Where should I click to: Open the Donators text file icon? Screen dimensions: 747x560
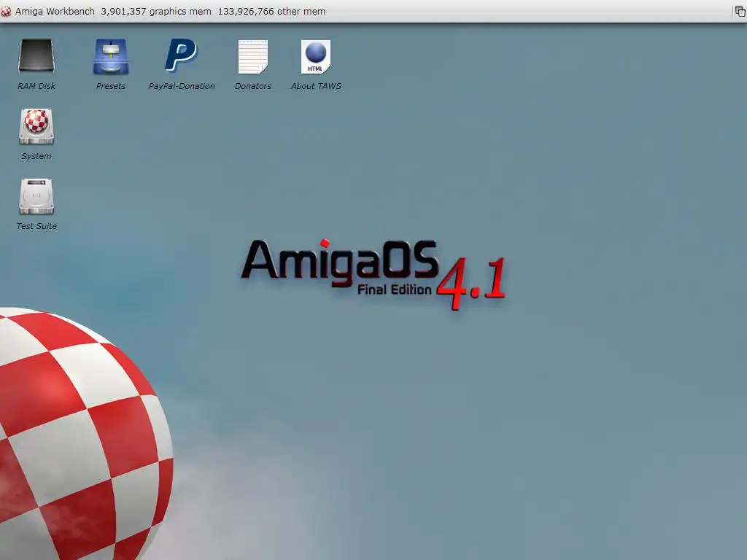253,57
